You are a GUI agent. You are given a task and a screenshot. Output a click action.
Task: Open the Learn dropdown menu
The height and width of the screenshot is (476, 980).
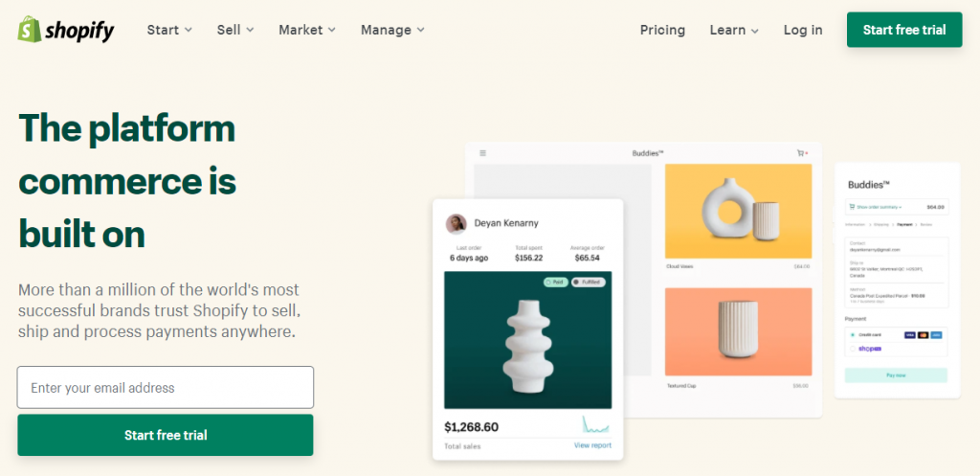click(x=734, y=30)
